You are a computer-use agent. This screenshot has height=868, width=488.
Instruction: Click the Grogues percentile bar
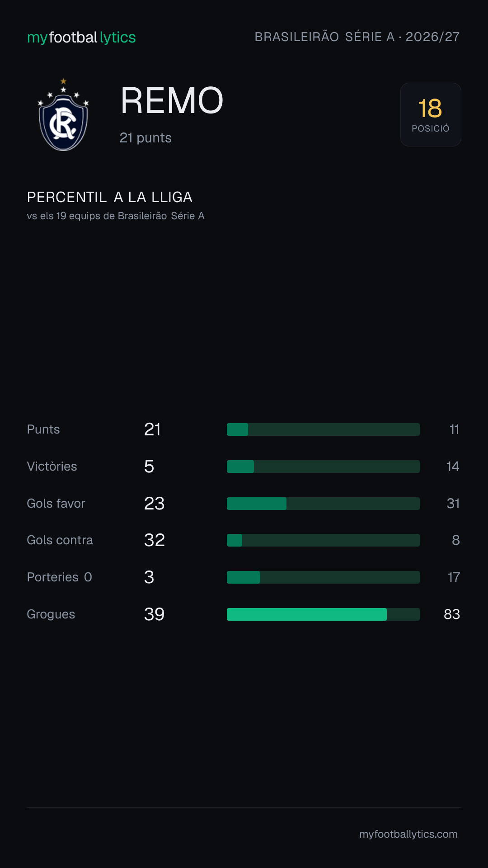point(323,614)
